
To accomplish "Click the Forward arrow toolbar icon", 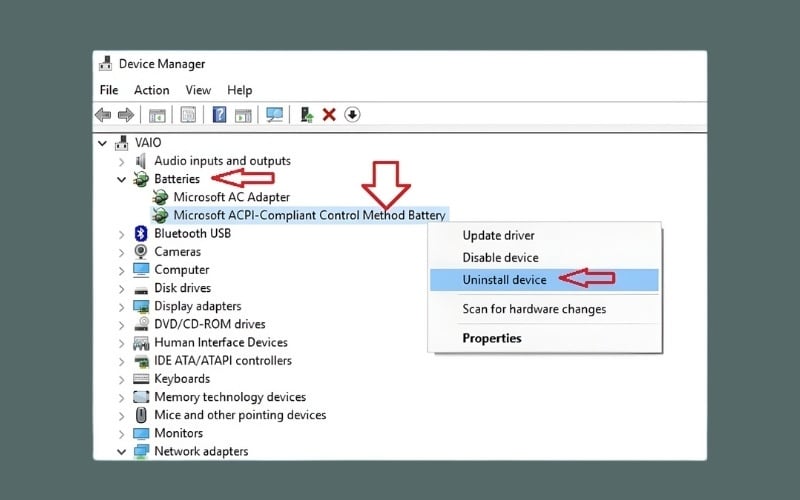I will 126,115.
